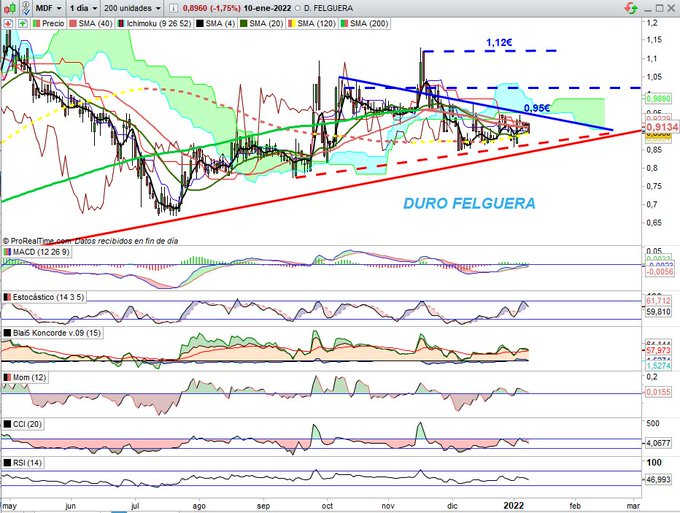Click the '2022' time axis label
This screenshot has width=680, height=513.
[x=513, y=506]
